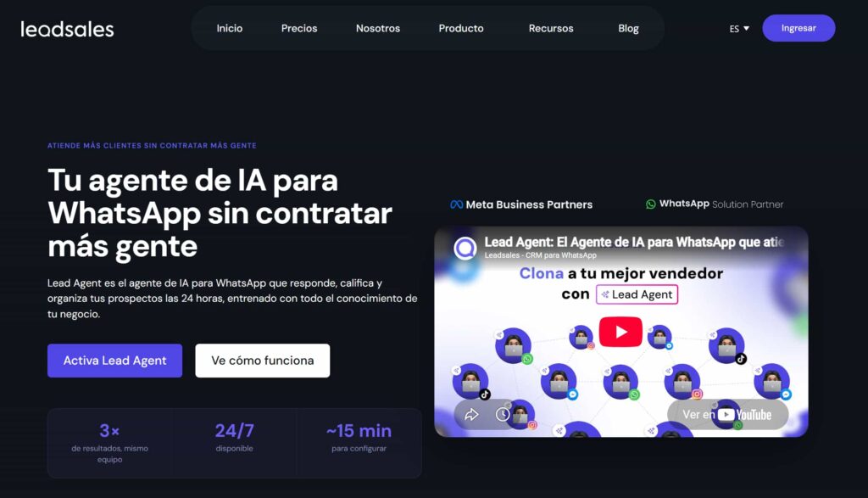The image size is (868, 498).
Task: Click the WhatsApp Solution Partner logo
Action: pyautogui.click(x=714, y=204)
